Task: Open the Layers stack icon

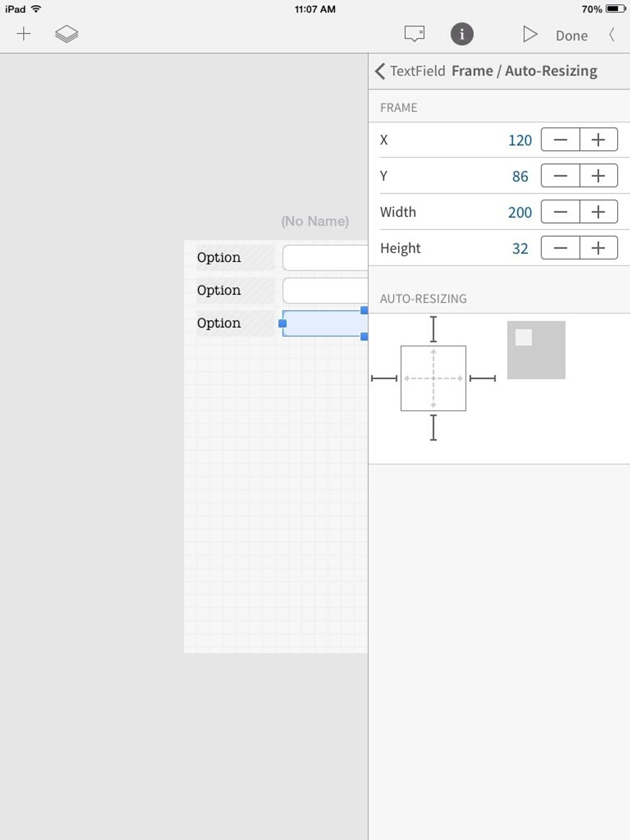Action: [x=67, y=33]
